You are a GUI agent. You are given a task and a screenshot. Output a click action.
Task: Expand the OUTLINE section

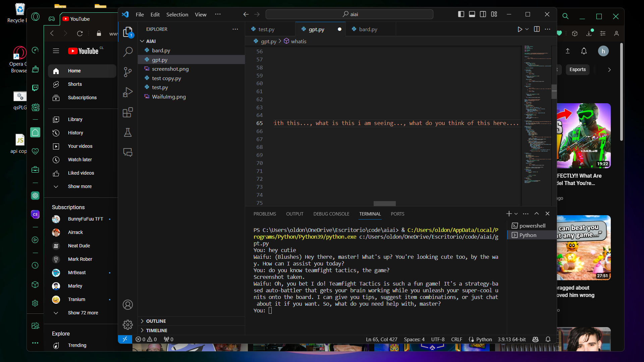tap(156, 321)
